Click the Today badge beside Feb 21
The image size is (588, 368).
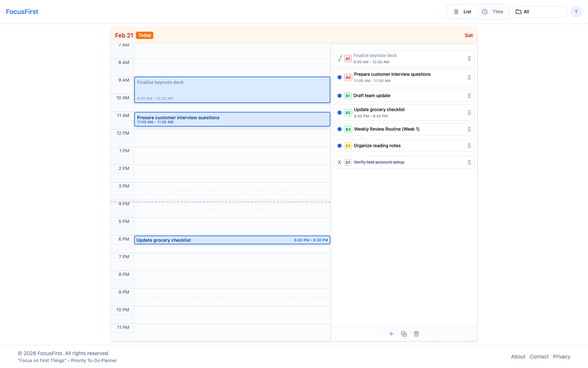pos(144,35)
